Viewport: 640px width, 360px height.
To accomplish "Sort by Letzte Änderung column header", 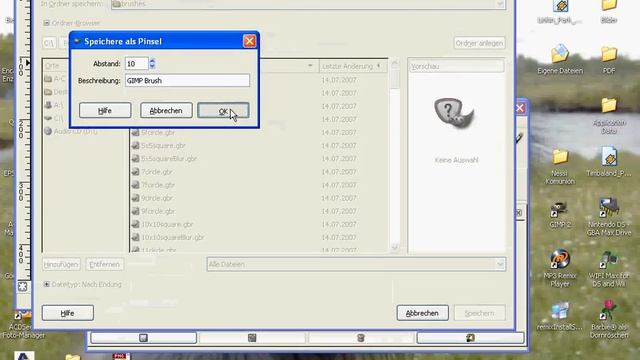I will (352, 66).
